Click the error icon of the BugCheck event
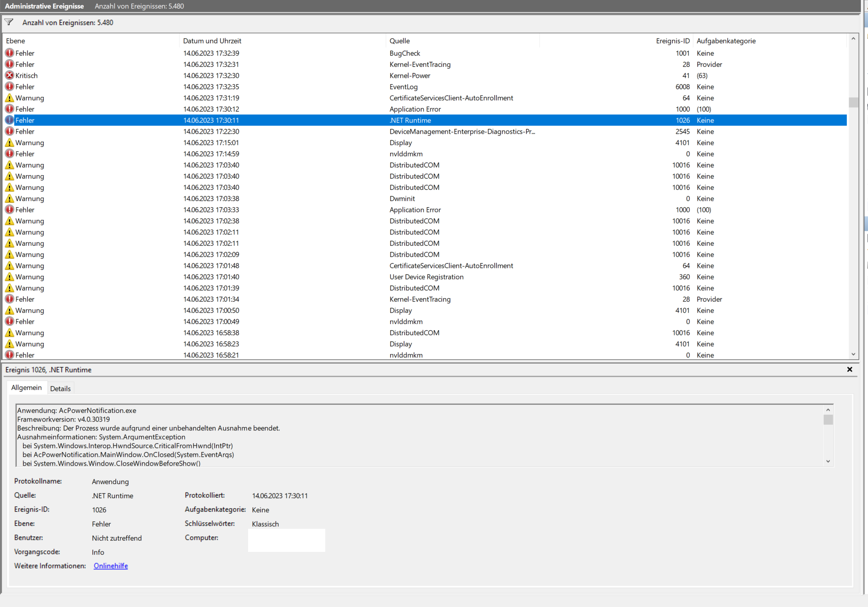 (x=9, y=53)
